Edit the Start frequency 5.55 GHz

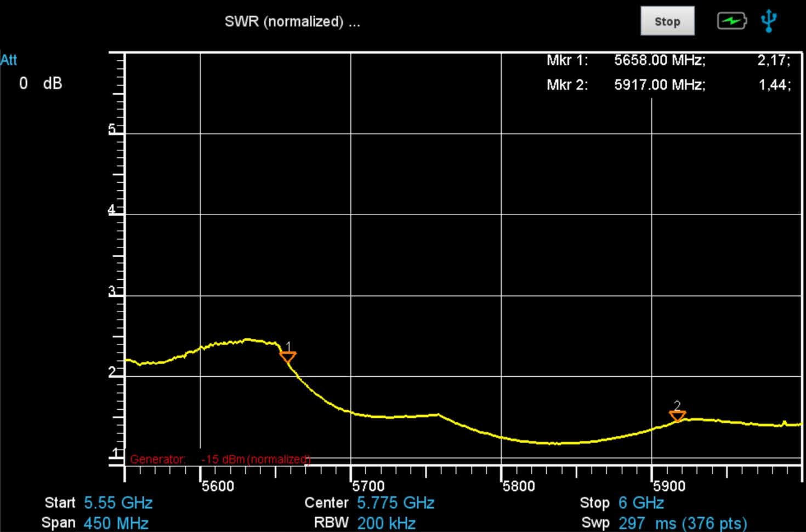(x=118, y=503)
